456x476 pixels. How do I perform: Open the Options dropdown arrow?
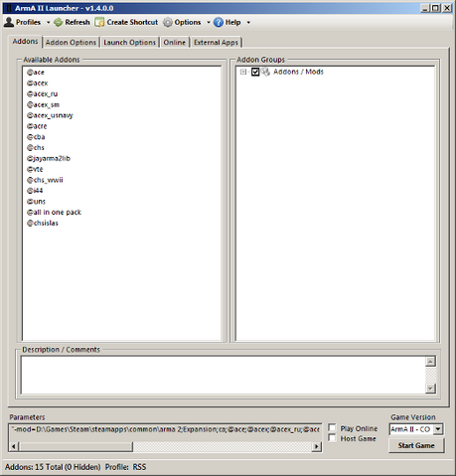click(209, 23)
